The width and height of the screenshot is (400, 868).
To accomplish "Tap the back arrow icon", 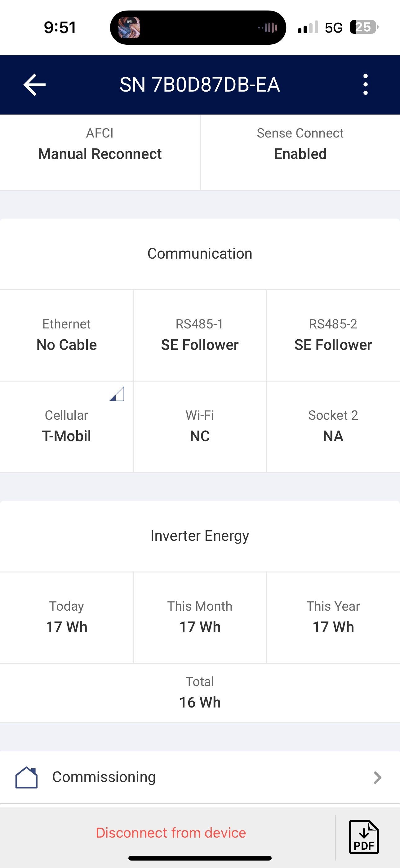I will [x=34, y=84].
